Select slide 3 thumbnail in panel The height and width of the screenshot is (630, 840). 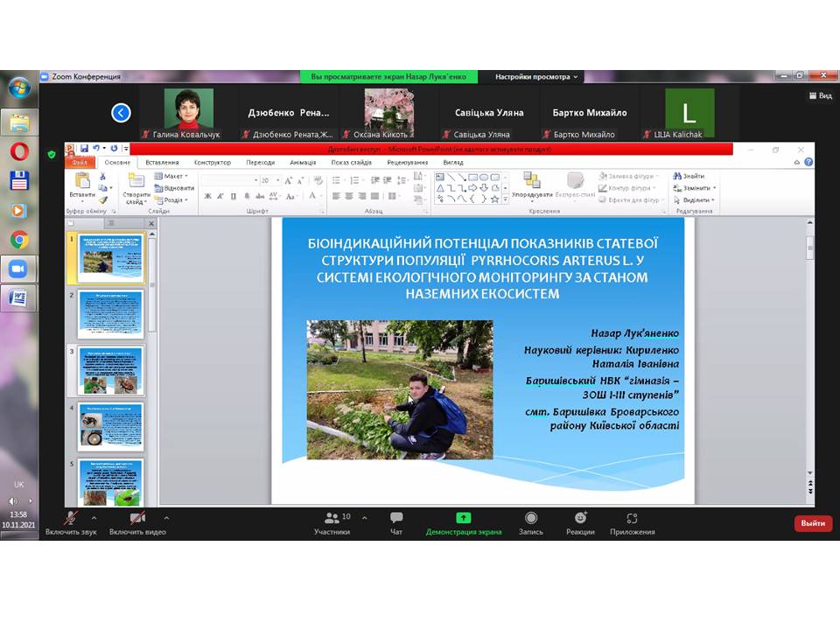[110, 370]
